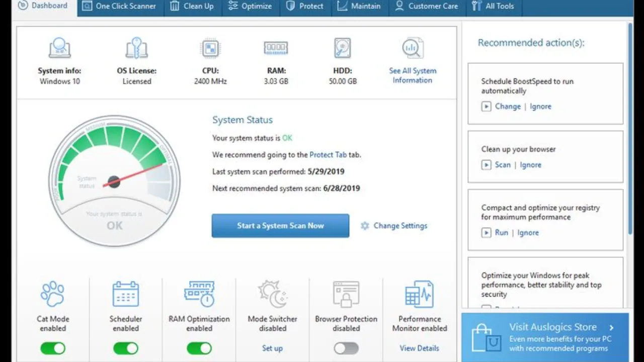
Task: Switch to All Tools tab
Action: click(493, 7)
